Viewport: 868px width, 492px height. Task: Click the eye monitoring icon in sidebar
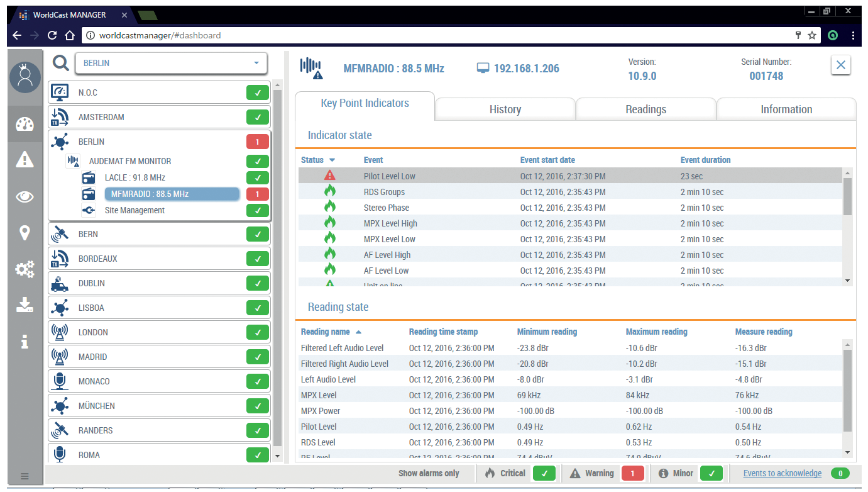coord(25,197)
